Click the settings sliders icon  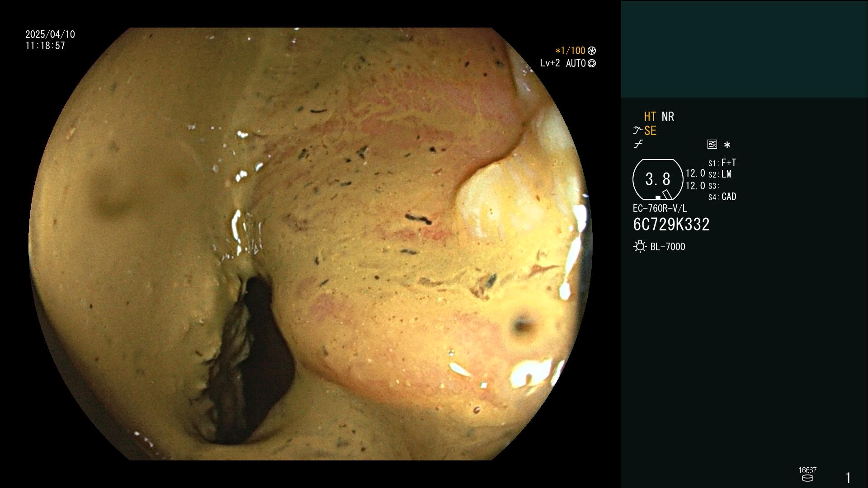click(712, 144)
